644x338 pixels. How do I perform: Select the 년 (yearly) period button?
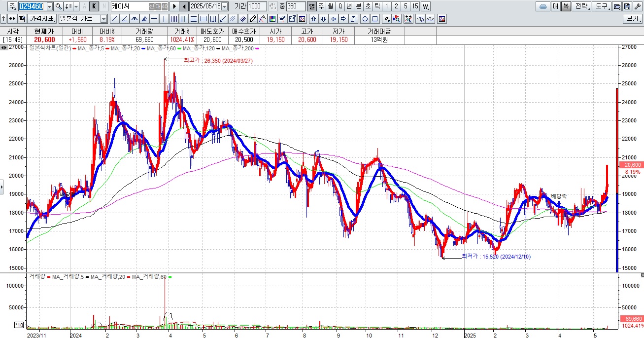point(349,6)
